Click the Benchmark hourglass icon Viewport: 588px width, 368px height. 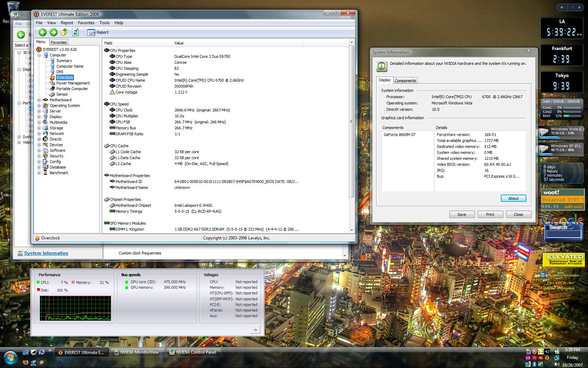(45, 173)
